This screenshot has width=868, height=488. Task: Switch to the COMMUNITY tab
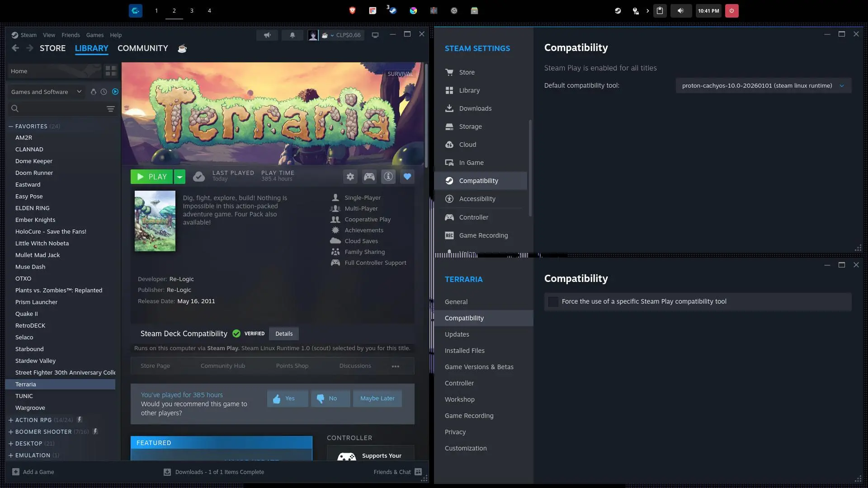coord(143,48)
